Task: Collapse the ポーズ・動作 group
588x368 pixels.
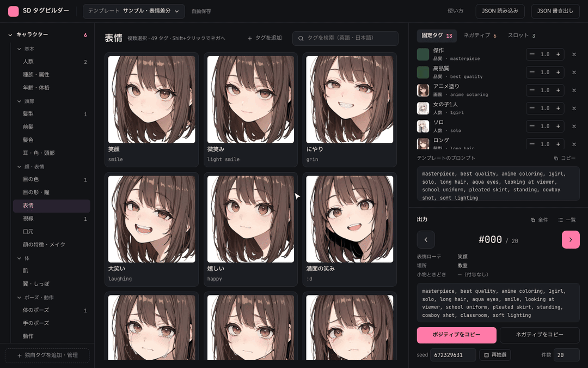Action: pyautogui.click(x=19, y=298)
